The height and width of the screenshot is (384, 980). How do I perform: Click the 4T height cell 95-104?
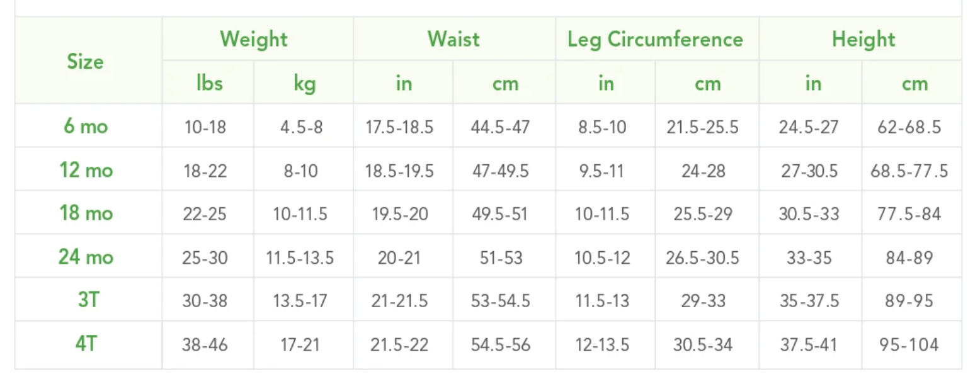(909, 344)
